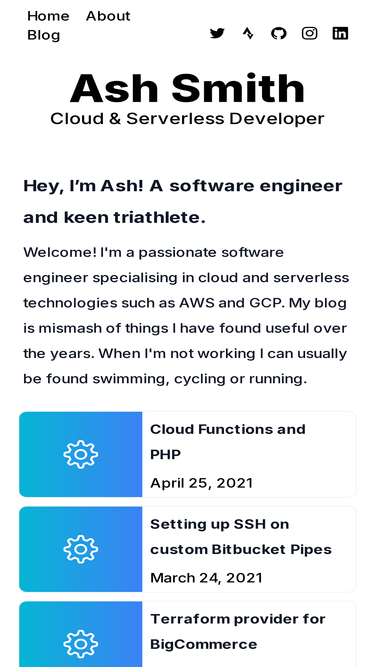Go to the Home page
Viewport: 375px width, 667px height.
[48, 16]
